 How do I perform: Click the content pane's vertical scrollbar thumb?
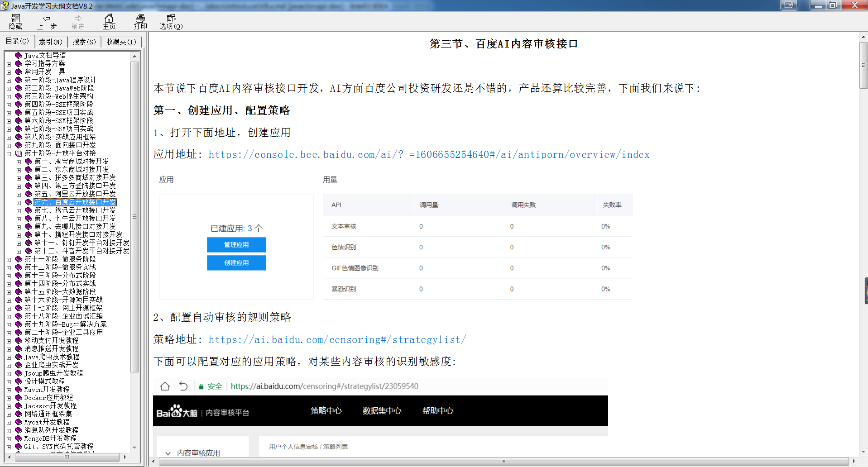pyautogui.click(x=863, y=65)
